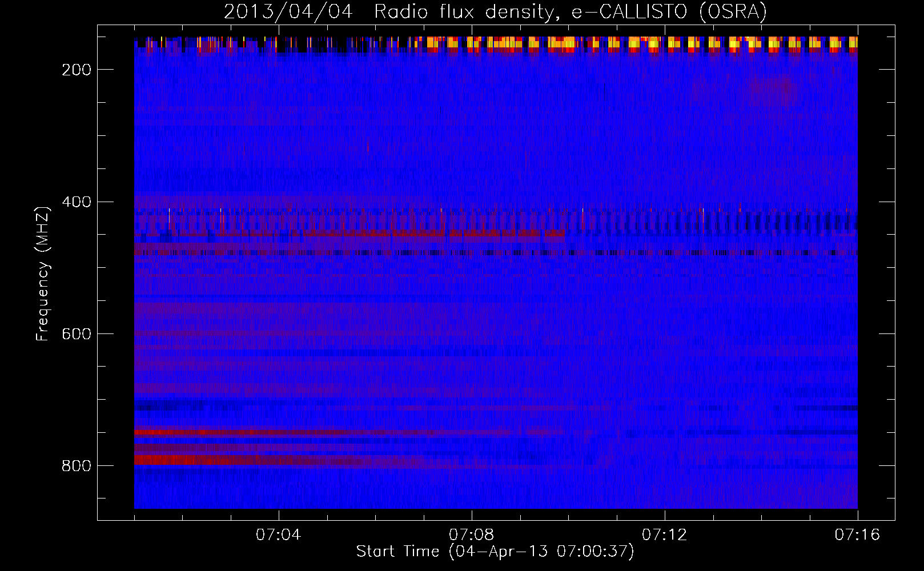Click the 07:16 time axis label
This screenshot has height=571, width=924.
click(x=858, y=535)
